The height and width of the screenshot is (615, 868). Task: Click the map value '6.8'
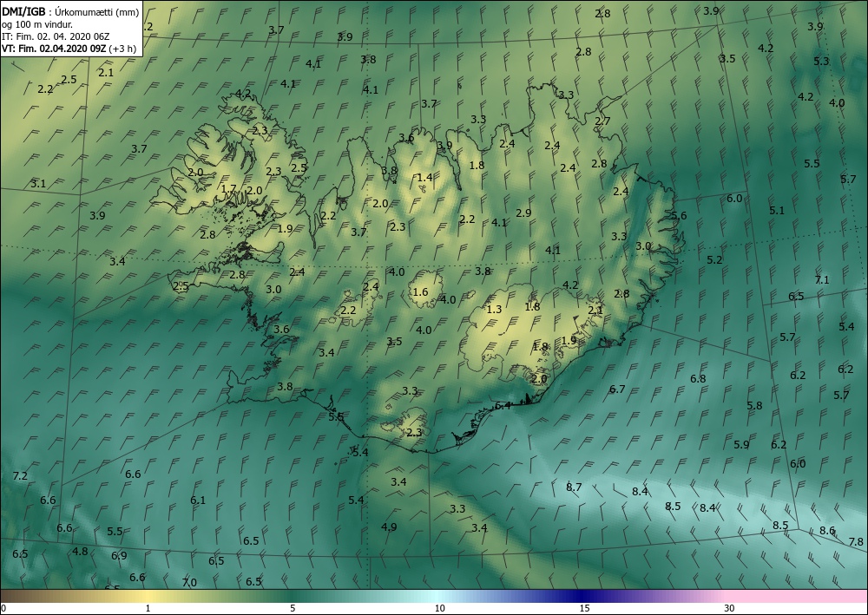tap(698, 379)
